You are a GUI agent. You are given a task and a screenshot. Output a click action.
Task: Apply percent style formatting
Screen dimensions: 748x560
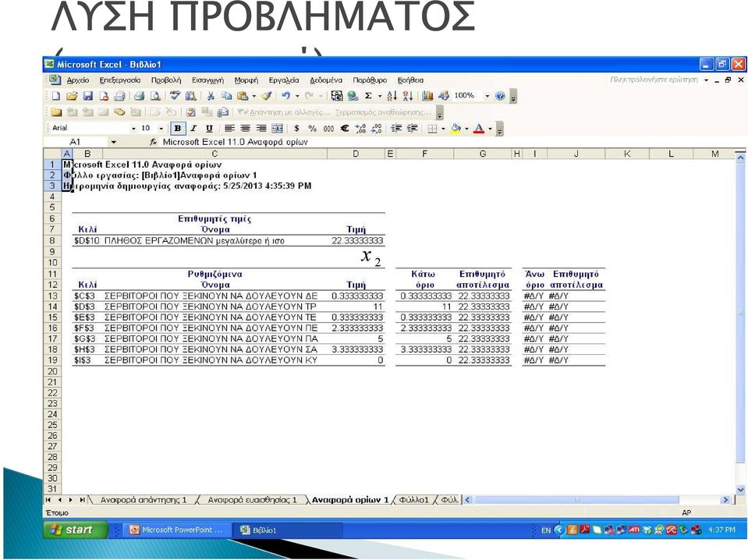313,129
